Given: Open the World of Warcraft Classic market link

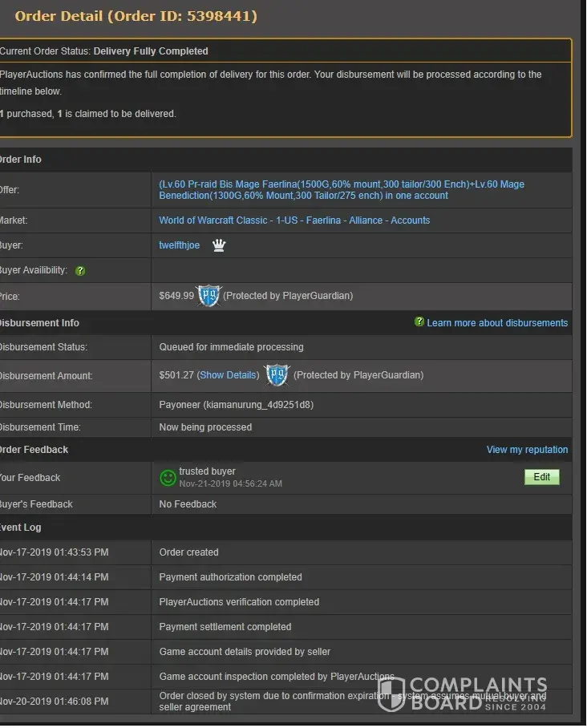Looking at the screenshot, I should (x=294, y=220).
